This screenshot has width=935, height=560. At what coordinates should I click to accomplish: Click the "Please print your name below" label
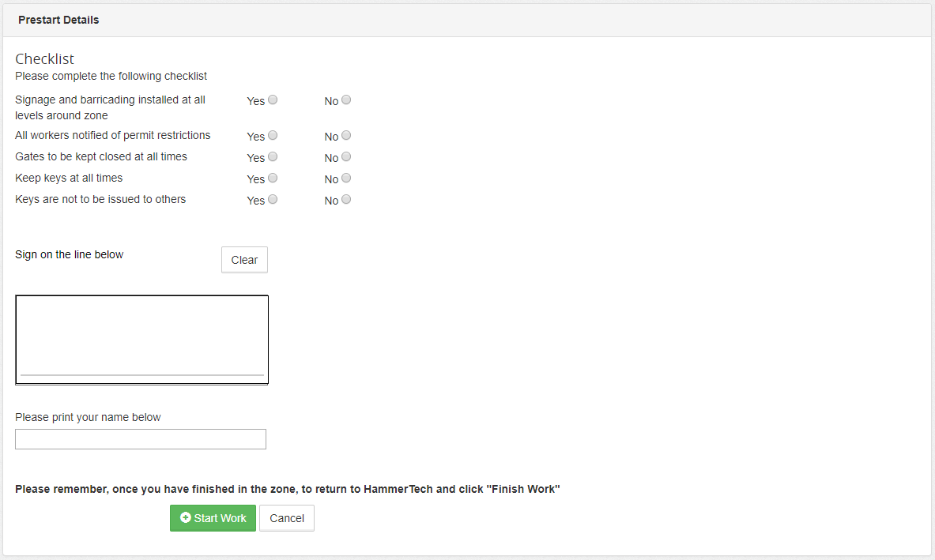point(88,417)
